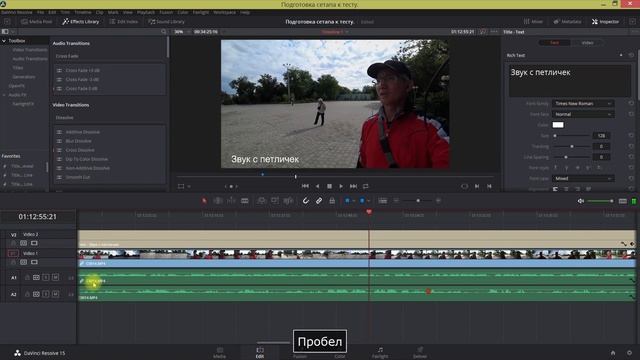Image resolution: width=640 pixels, height=360 pixels.
Task: Toggle the Effects Library panel
Action: click(81, 22)
